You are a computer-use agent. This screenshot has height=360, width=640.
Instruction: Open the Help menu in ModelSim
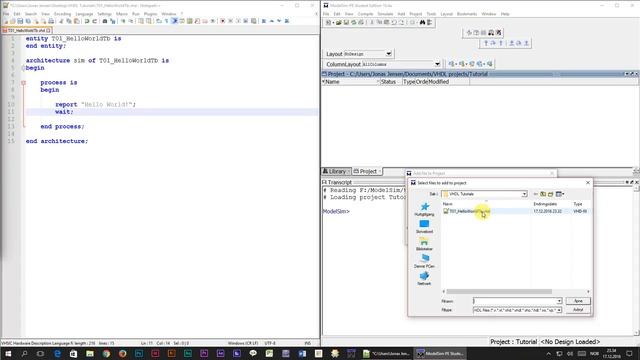(505, 14)
